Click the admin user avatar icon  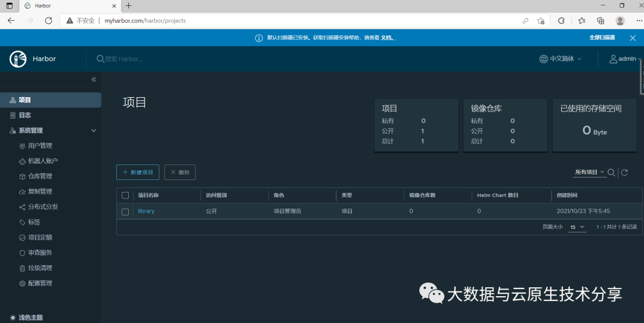click(613, 59)
